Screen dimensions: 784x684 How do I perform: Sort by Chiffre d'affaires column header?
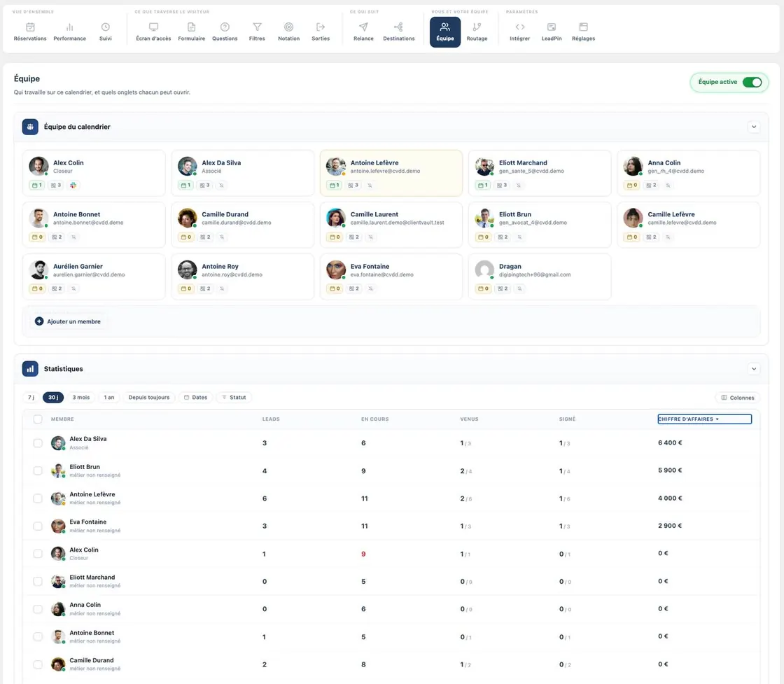coord(704,419)
